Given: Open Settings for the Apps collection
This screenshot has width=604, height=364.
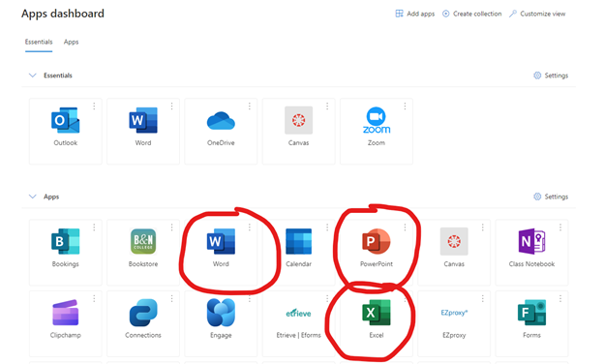Looking at the screenshot, I should pos(551,197).
